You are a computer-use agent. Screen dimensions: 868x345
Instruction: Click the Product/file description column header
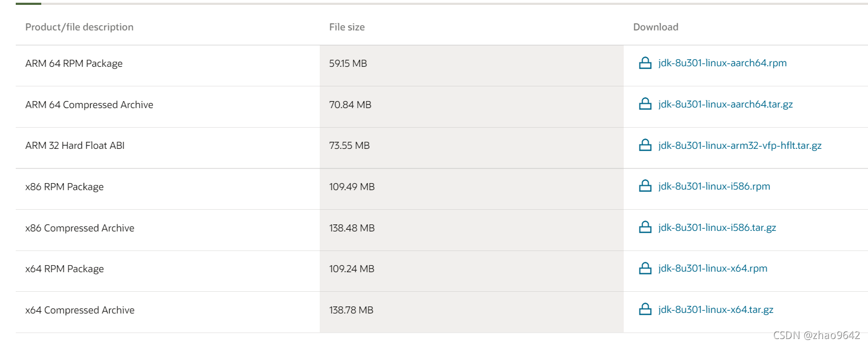(x=79, y=27)
